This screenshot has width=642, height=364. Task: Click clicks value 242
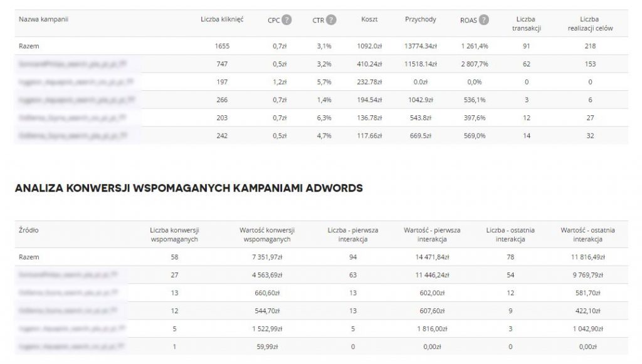[x=222, y=136]
